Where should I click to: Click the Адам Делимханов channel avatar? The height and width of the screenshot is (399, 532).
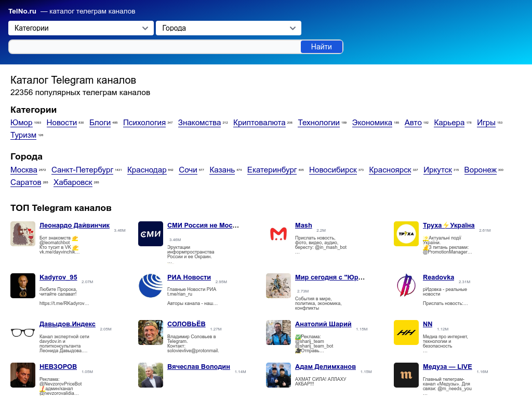(278, 375)
